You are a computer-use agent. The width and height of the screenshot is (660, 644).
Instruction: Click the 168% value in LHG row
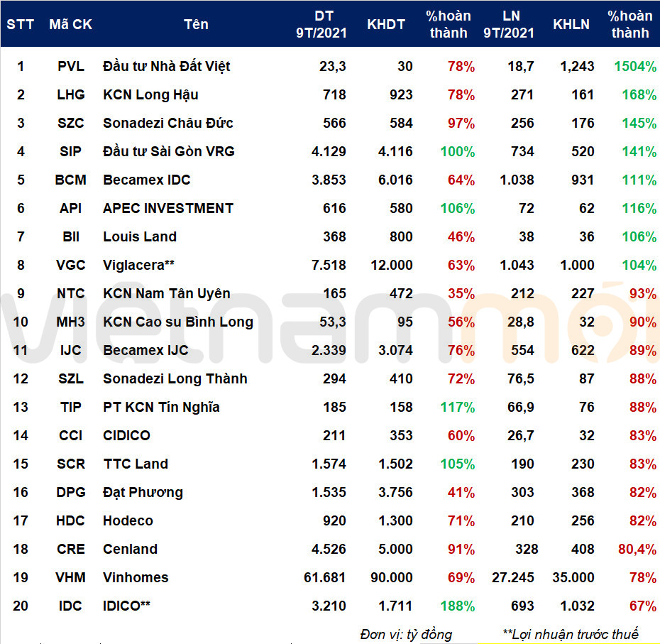[639, 94]
